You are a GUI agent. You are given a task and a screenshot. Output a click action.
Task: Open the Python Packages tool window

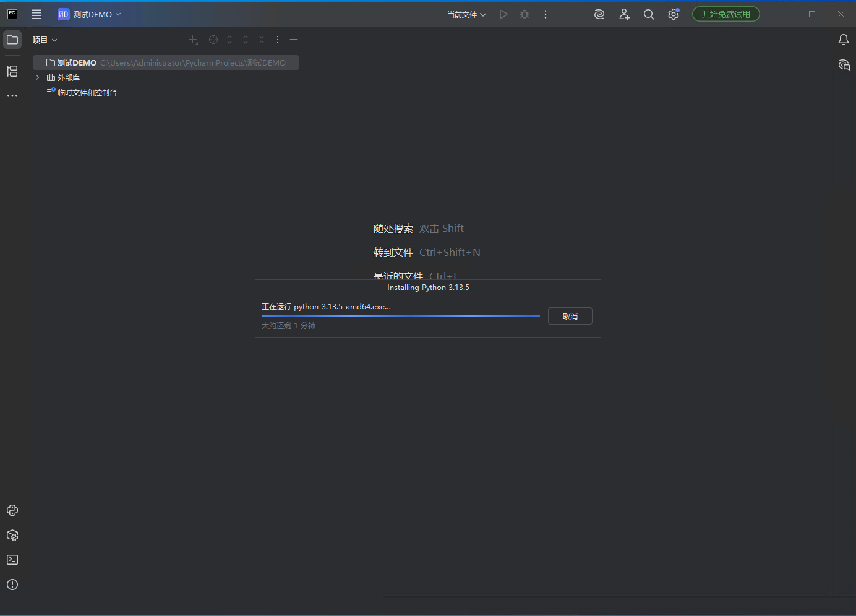(x=12, y=536)
